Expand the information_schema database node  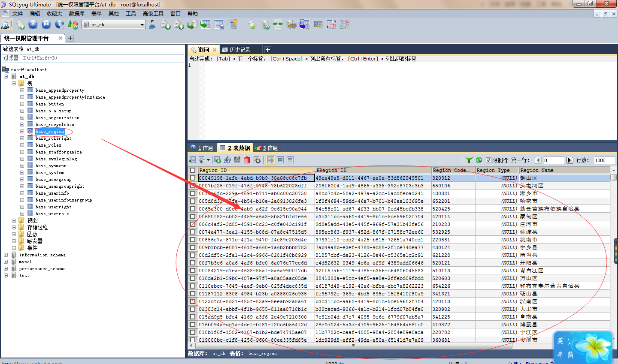point(6,255)
